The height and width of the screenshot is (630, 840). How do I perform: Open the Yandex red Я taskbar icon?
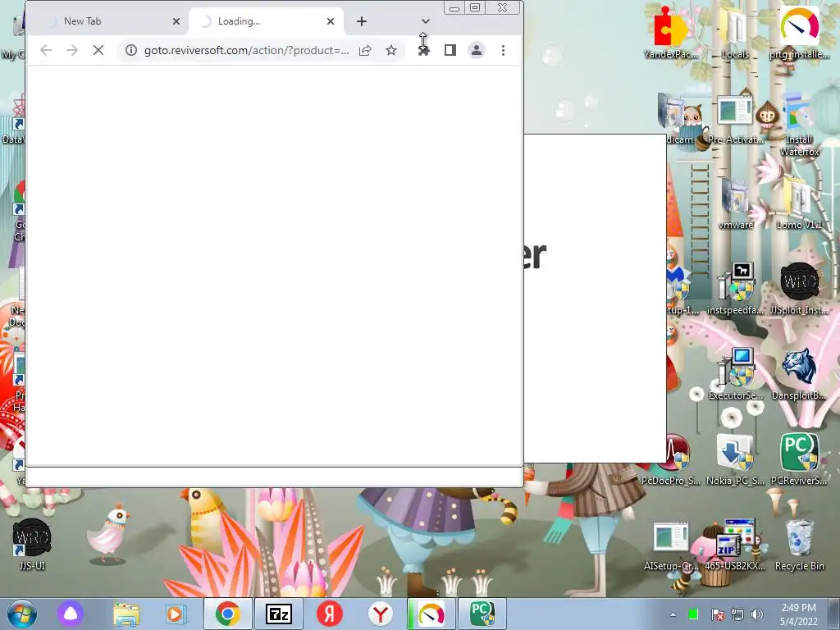pos(330,614)
